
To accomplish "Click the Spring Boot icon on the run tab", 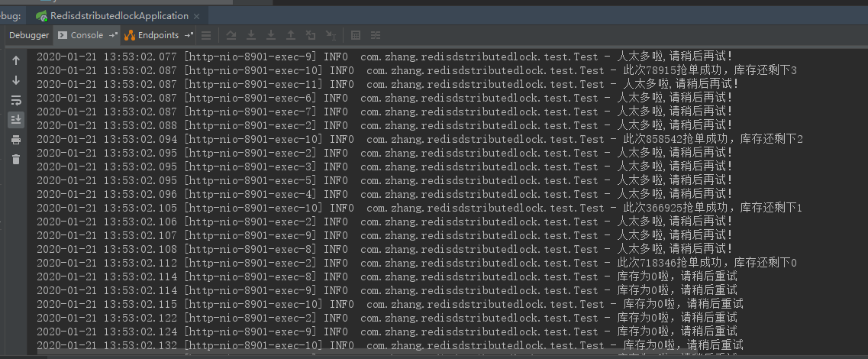I will click(x=41, y=16).
